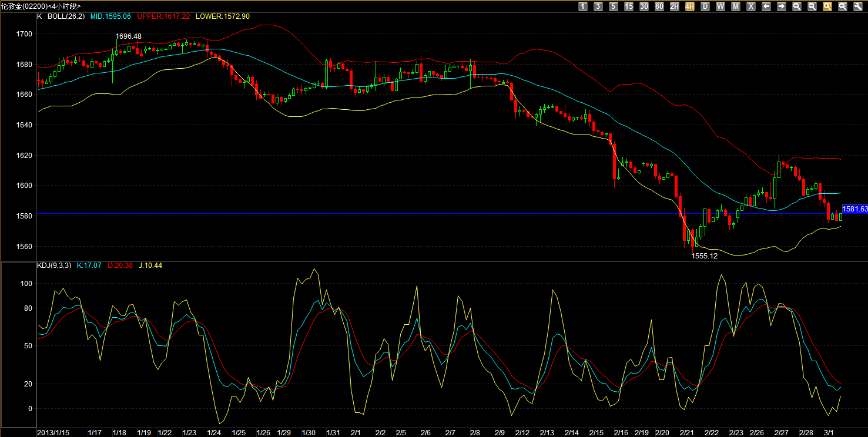Click the D:20.38 readout
The width and height of the screenshot is (868, 437).
click(x=120, y=265)
